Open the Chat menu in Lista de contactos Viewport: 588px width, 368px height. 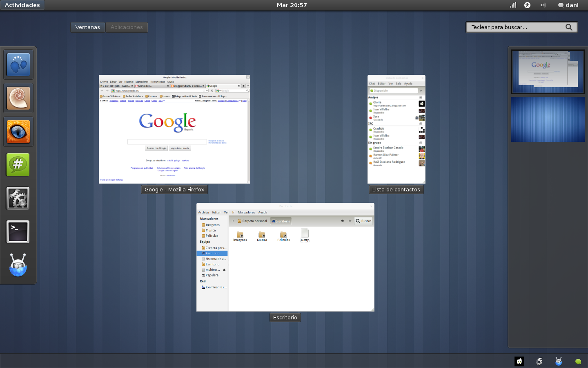pos(372,83)
